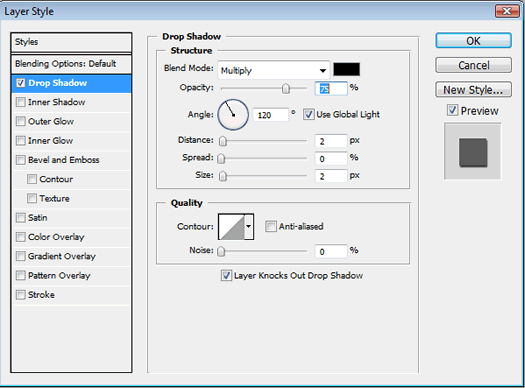Open the black shadow color swatch
The image size is (525, 388).
pyautogui.click(x=347, y=69)
